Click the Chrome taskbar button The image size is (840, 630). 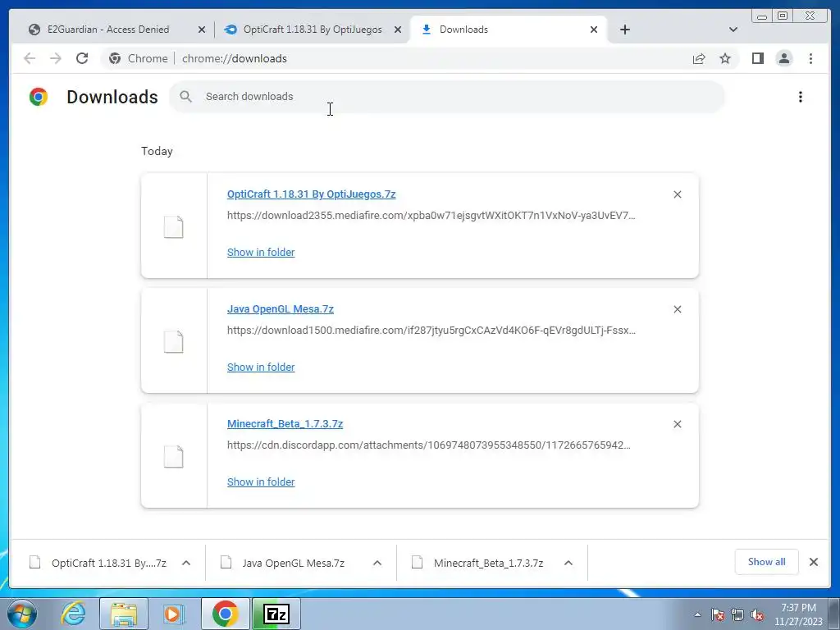click(x=225, y=614)
